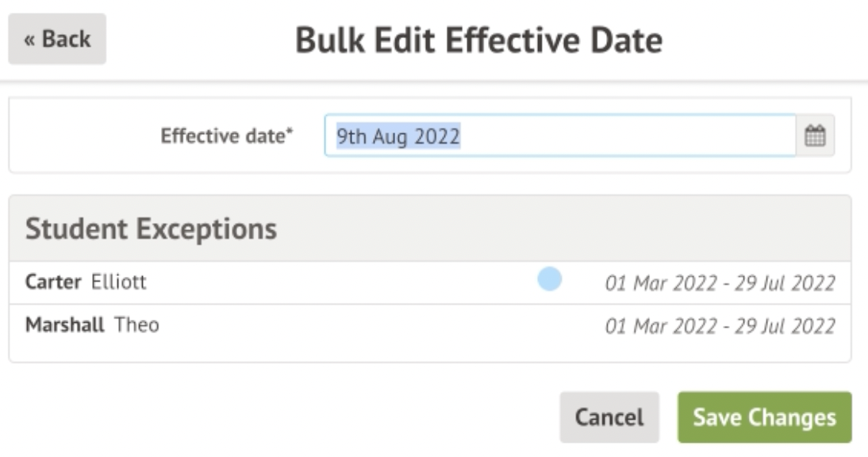Viewport: 868px width, 457px height.
Task: Click the « Back button
Action: 57,39
